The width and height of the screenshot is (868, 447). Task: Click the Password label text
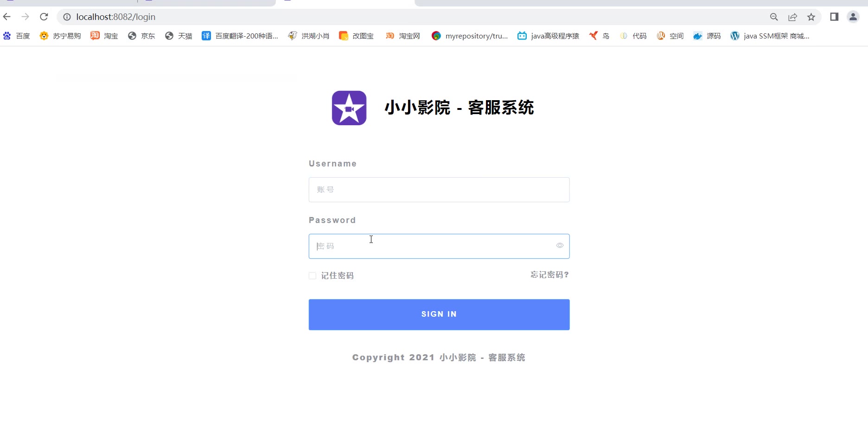tap(332, 220)
